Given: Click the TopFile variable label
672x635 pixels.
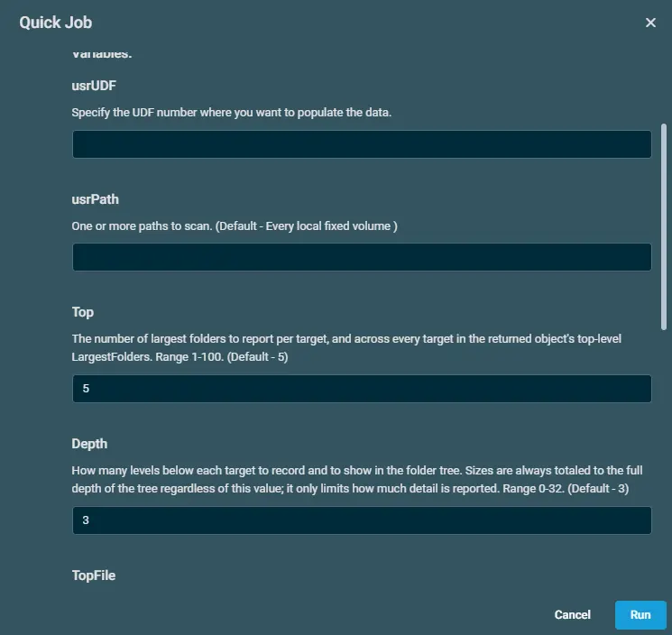Looking at the screenshot, I should click(x=94, y=575).
